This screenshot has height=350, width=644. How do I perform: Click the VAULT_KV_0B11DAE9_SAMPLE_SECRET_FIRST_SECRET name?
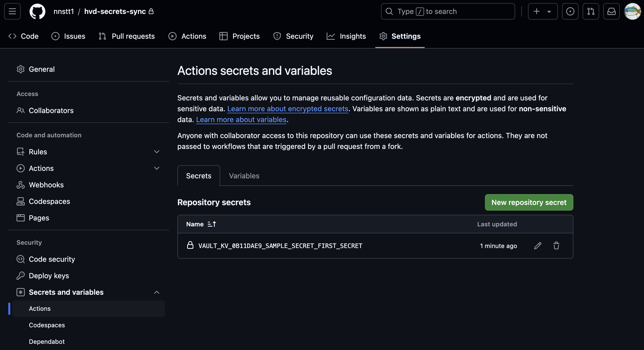click(280, 246)
